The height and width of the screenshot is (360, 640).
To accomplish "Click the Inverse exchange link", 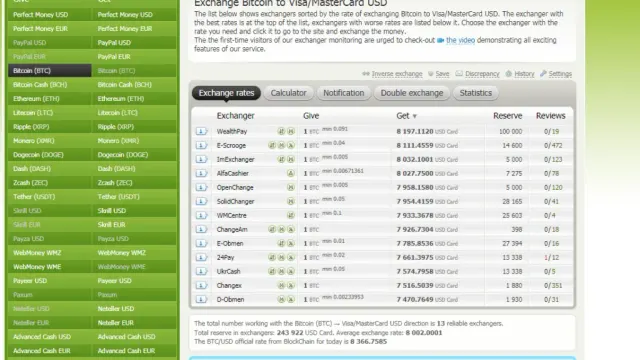I will coord(397,74).
